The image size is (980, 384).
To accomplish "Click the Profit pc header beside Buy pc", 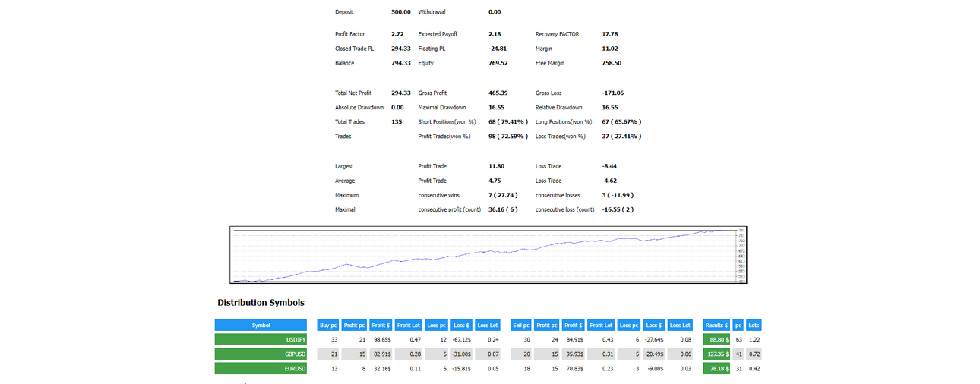I will (354, 325).
